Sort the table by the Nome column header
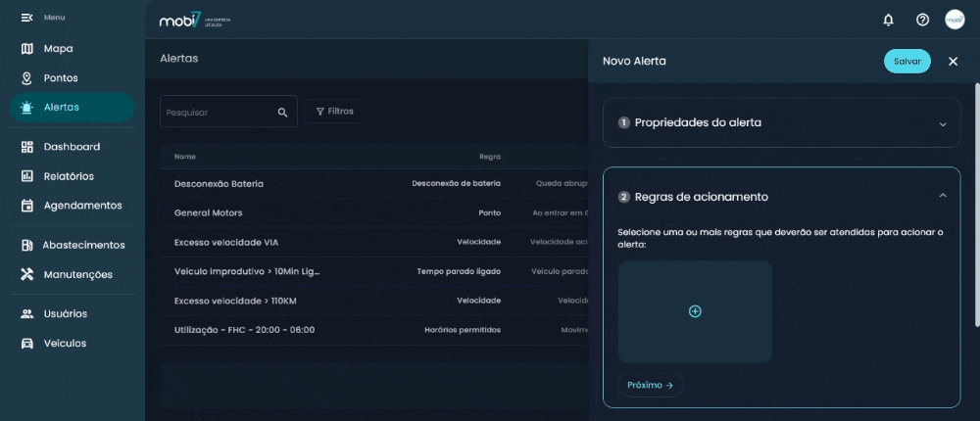This screenshot has height=421, width=980. tap(185, 157)
